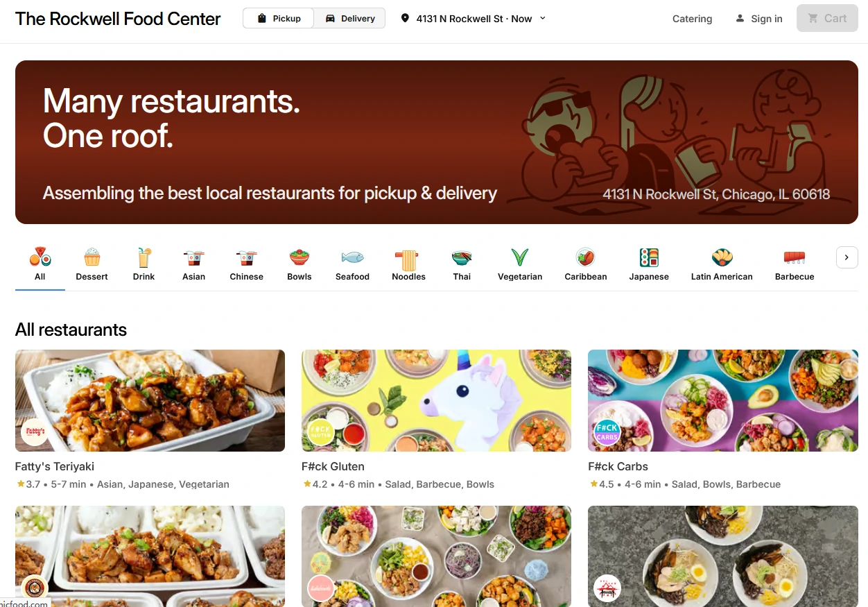Select the Barbecue category icon
Screen dimensions: 868x607
click(x=795, y=258)
